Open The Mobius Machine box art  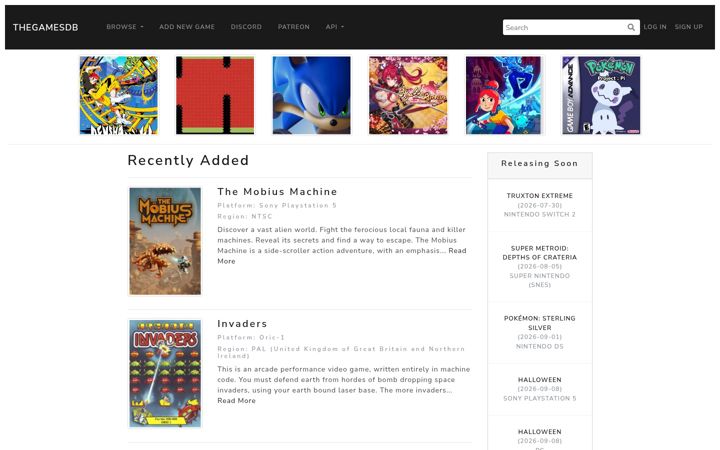(165, 241)
